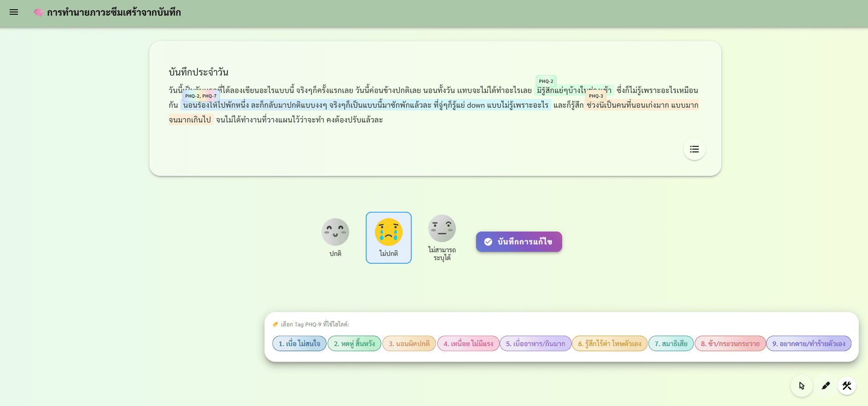Viewport: 868px width, 406px height.
Task: Click the PHQ-2, PHQ-7 highlight label
Action: [201, 96]
